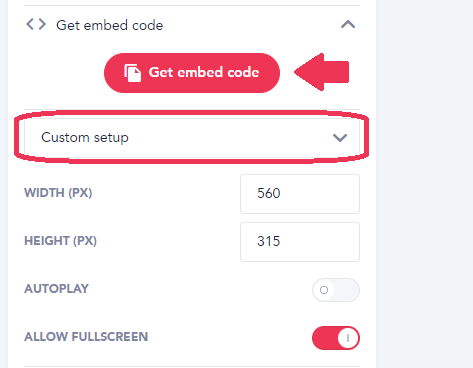Viewport: 473px width, 368px height.
Task: Select the 315 value in height box
Action: (x=269, y=241)
